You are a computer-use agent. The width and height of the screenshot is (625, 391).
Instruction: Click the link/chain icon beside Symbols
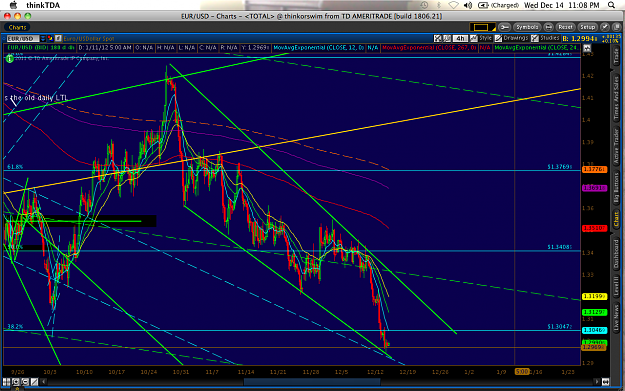click(x=548, y=27)
